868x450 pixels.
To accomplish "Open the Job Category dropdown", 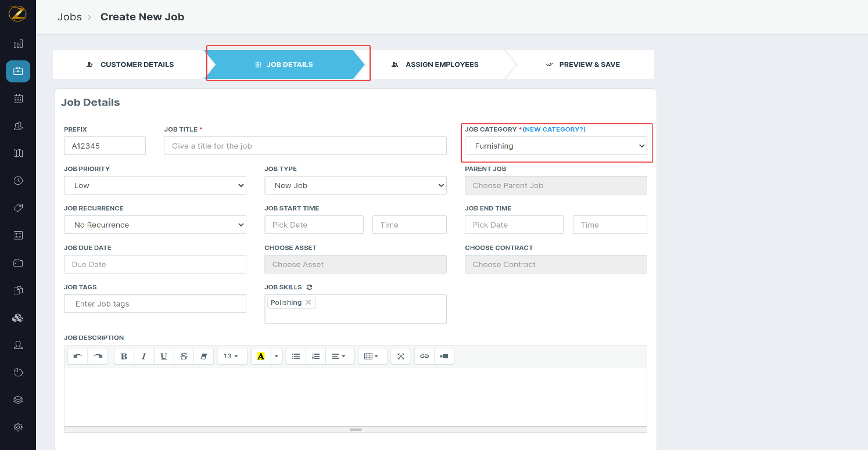I will 556,146.
